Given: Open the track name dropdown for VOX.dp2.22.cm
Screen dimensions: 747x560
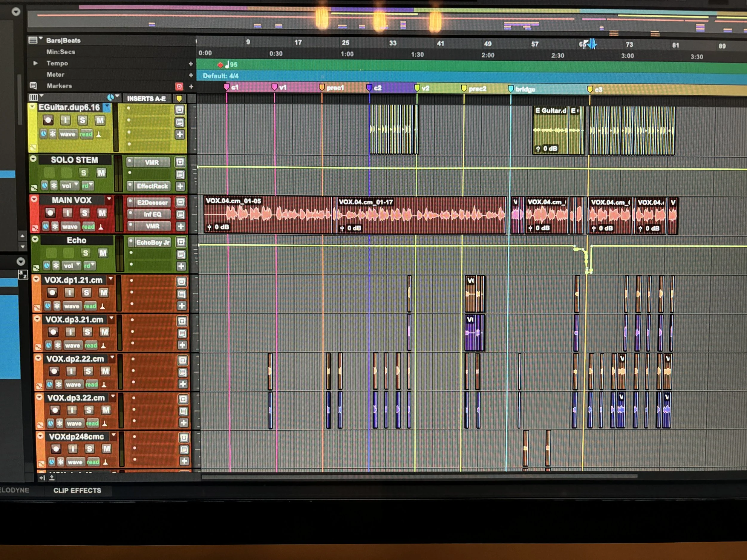Looking at the screenshot, I should tap(112, 358).
